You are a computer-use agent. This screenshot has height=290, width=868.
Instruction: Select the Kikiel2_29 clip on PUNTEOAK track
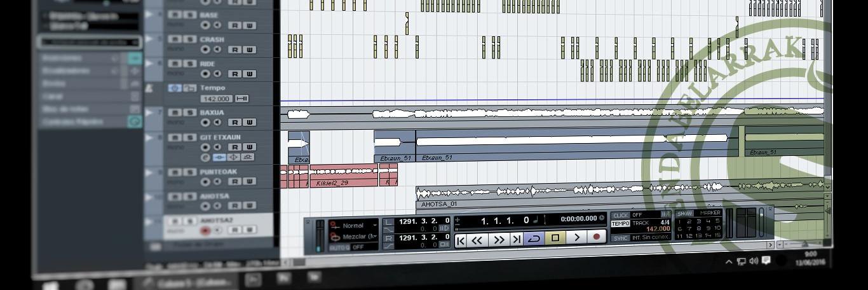click(344, 175)
